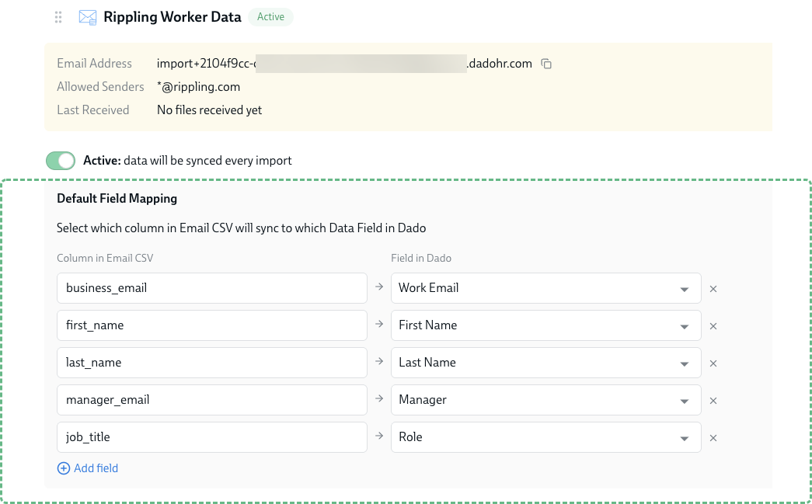Screen dimensions: 812x504
Task: Click the Column in Email CSV label
Action: click(105, 258)
